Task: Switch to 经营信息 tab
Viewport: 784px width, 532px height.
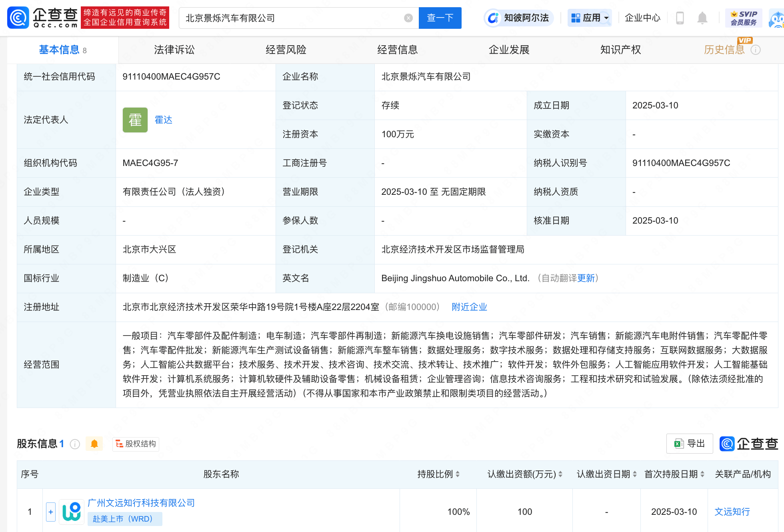Action: (x=398, y=50)
